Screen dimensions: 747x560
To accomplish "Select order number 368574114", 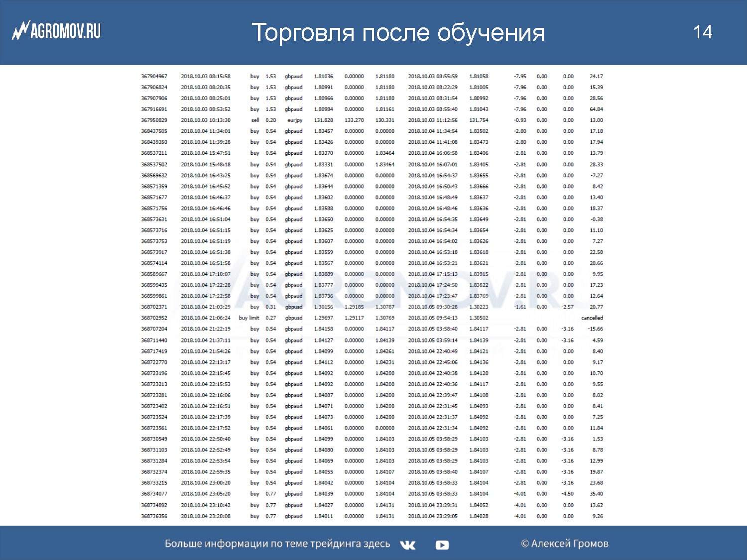I will coord(154,263).
